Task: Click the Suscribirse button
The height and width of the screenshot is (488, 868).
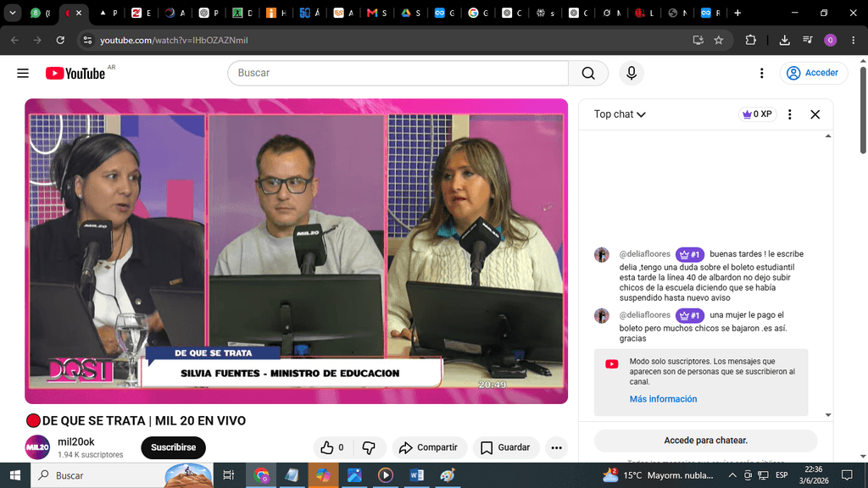Action: point(173,447)
